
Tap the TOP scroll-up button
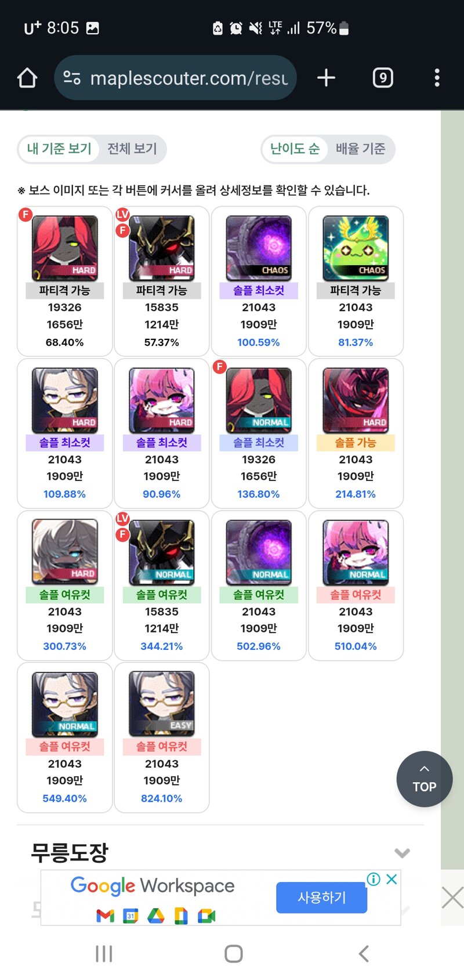point(425,779)
